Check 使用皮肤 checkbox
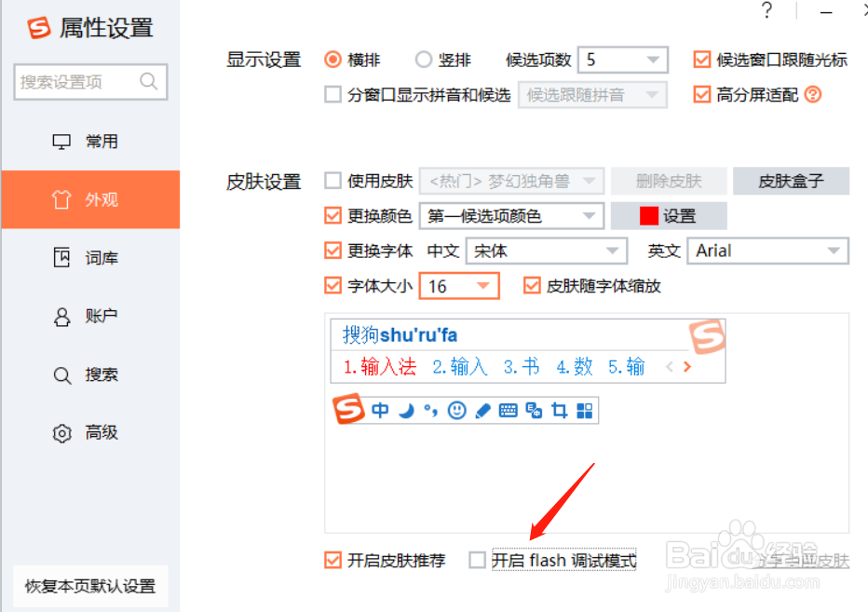 point(332,181)
